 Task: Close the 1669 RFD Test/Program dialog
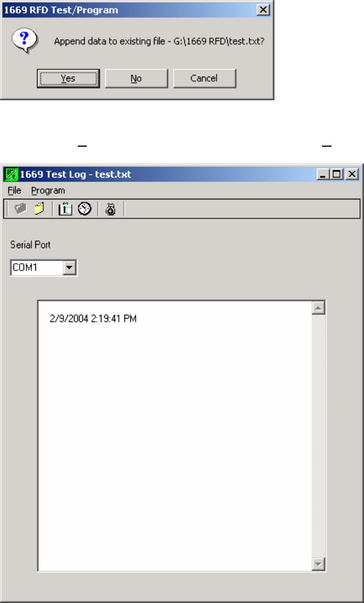coord(263,10)
